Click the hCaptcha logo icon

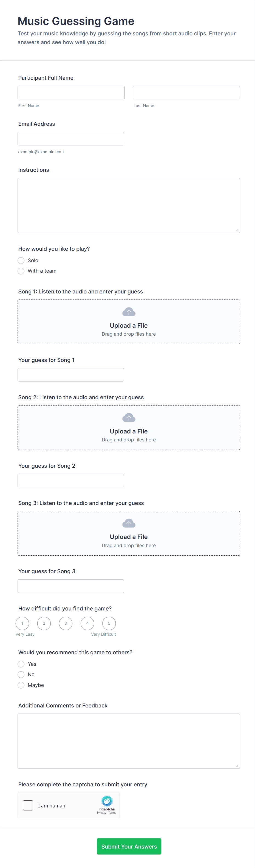click(x=107, y=801)
